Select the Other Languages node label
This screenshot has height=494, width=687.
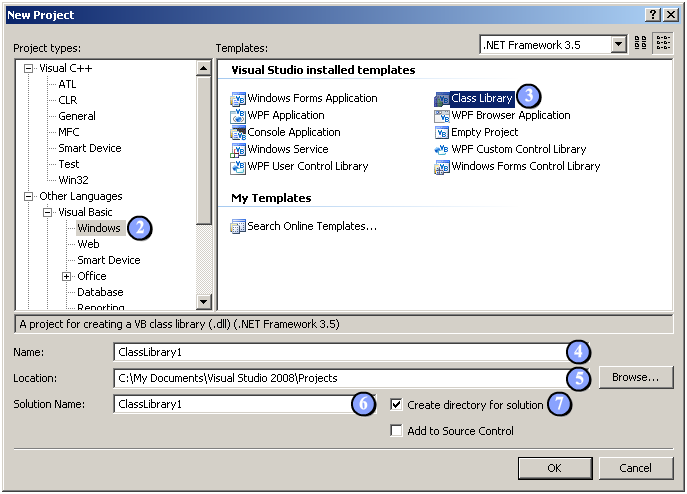[81, 196]
